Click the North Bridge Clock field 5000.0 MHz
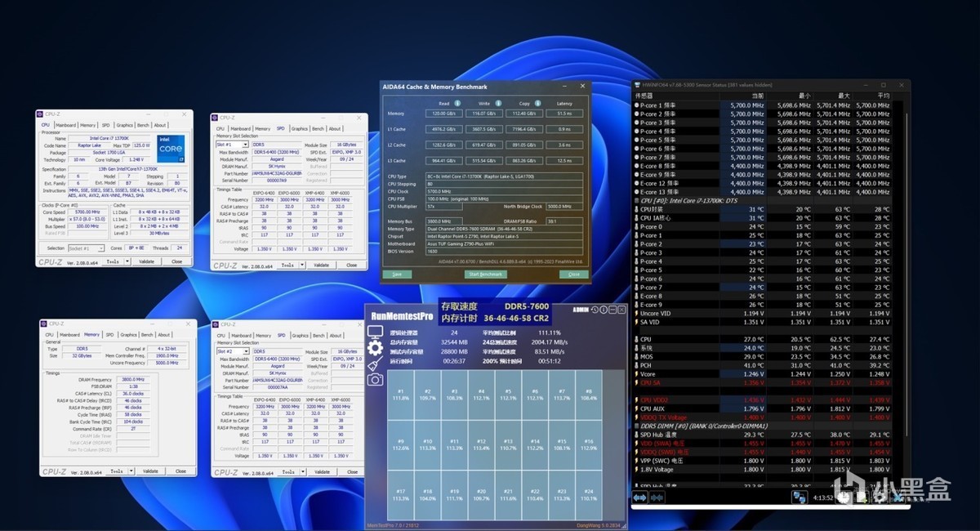Viewport: 980px width, 531px height. point(564,207)
